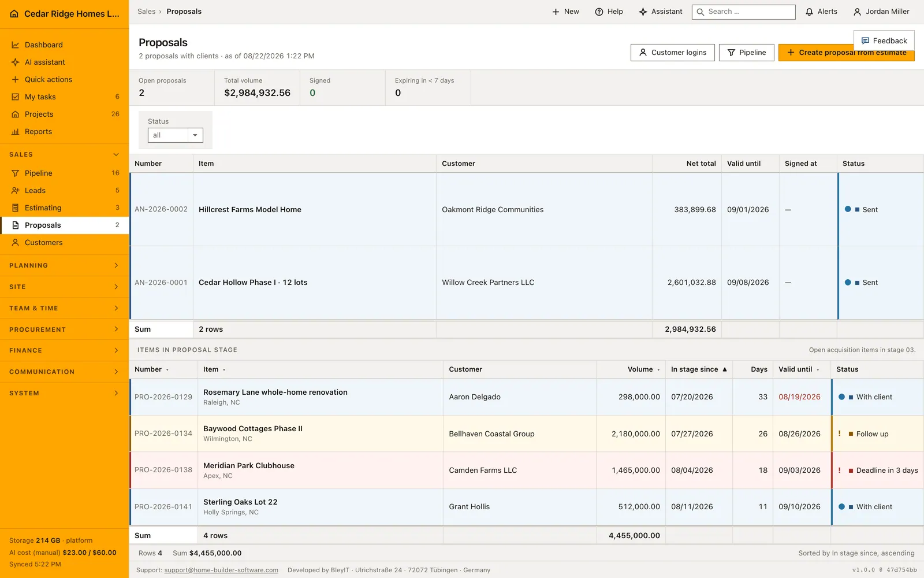
Task: Open Dashboard via its chart icon
Action: pos(16,45)
